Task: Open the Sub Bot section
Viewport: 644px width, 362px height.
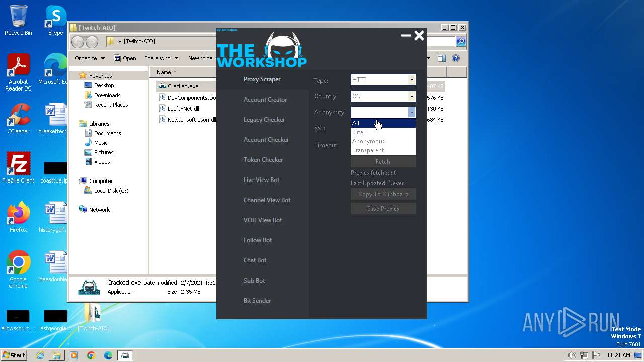Action: click(254, 281)
